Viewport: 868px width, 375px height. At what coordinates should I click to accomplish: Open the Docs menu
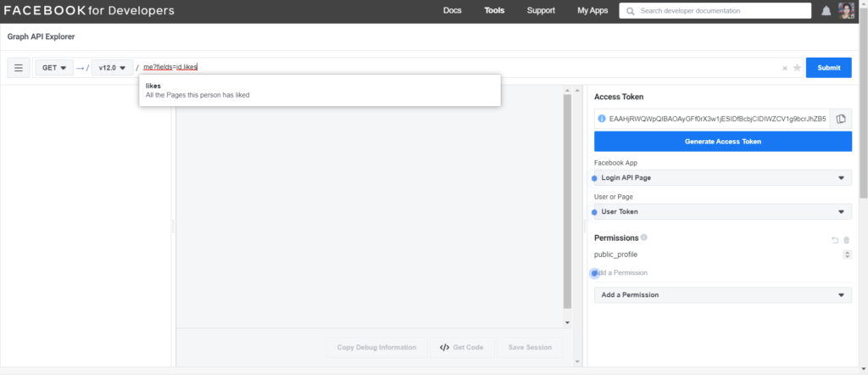pos(453,10)
